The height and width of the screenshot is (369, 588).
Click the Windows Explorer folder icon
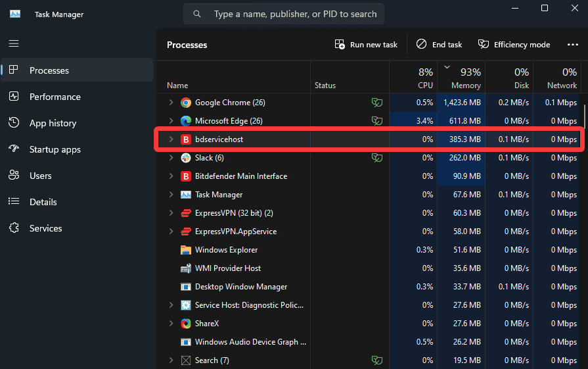click(186, 250)
